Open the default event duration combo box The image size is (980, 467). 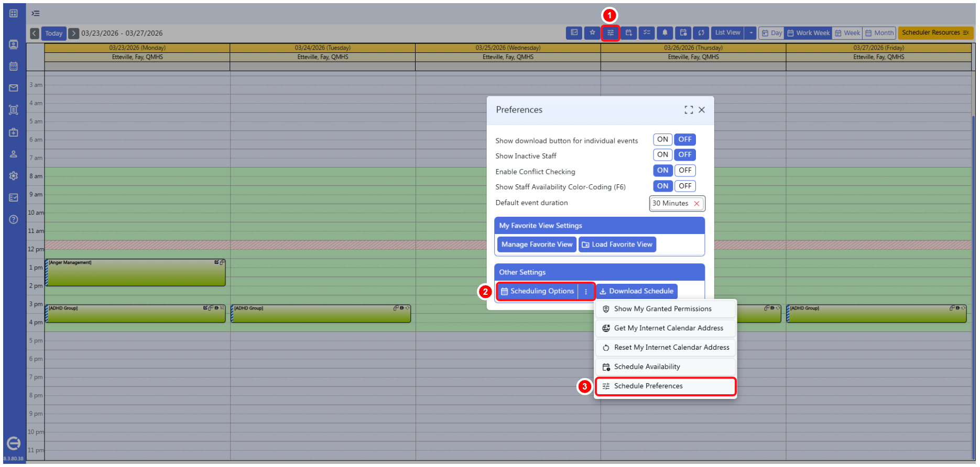click(x=677, y=204)
